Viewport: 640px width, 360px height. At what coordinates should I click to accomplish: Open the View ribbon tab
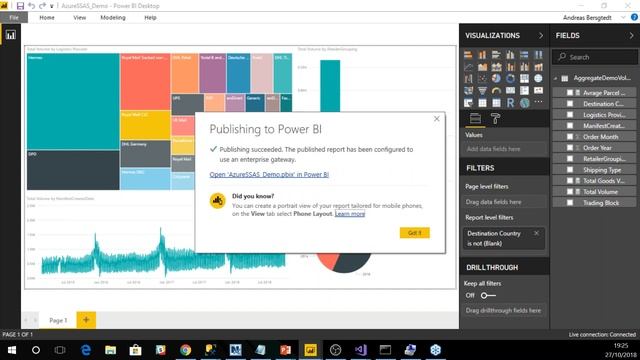(80, 18)
